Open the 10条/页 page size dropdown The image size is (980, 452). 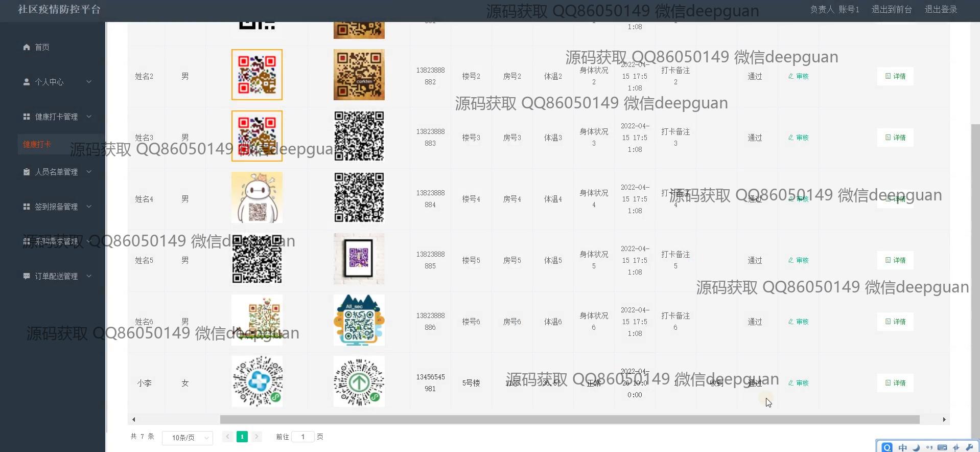coord(188,438)
